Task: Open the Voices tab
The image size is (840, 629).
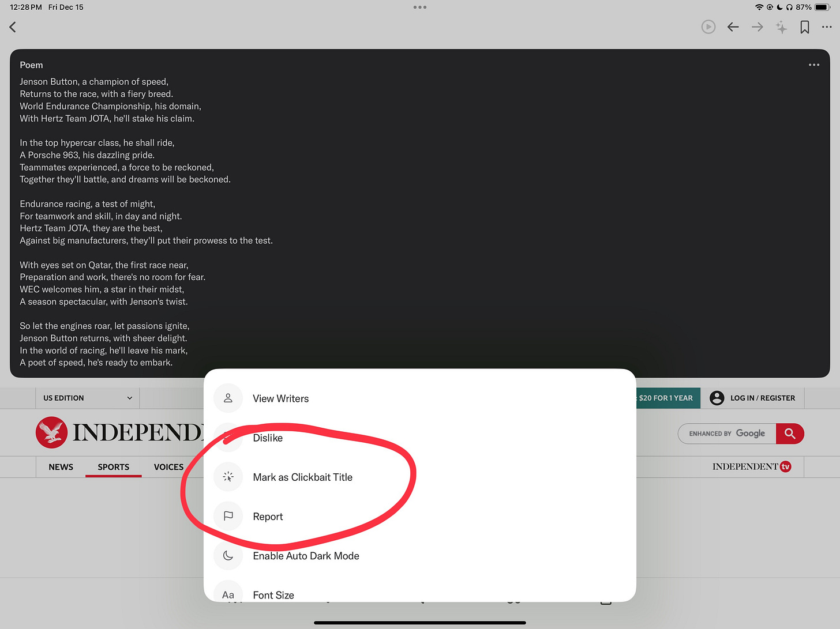Action: (168, 467)
